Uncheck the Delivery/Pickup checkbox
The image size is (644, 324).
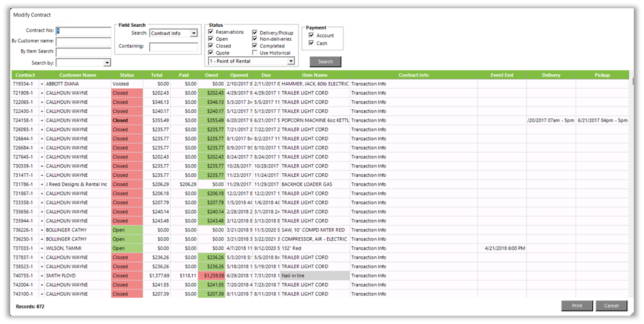click(255, 32)
